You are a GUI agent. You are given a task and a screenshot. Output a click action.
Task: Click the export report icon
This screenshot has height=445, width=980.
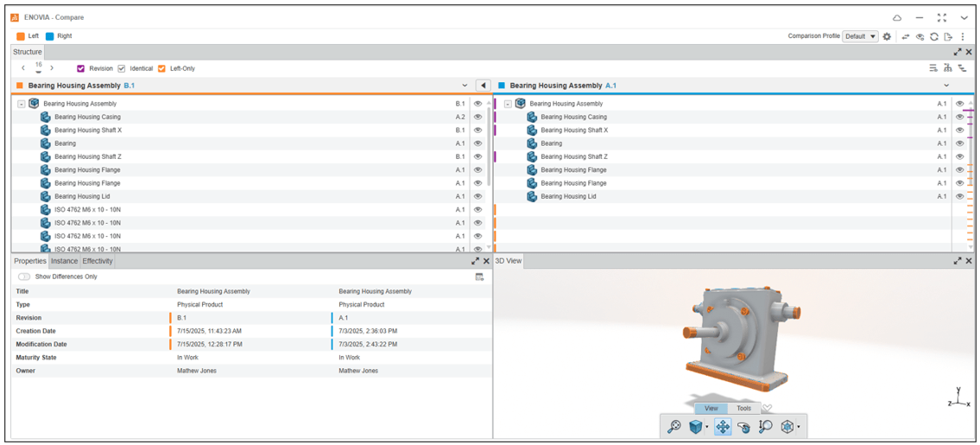coord(948,36)
